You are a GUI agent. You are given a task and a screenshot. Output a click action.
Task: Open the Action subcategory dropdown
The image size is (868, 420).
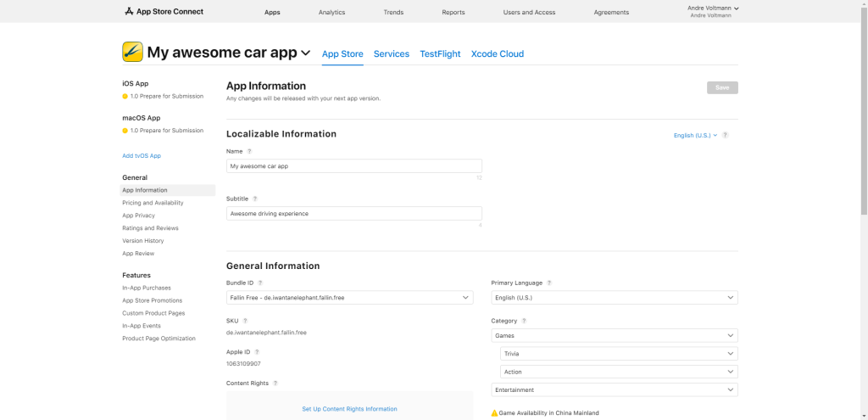coord(619,372)
